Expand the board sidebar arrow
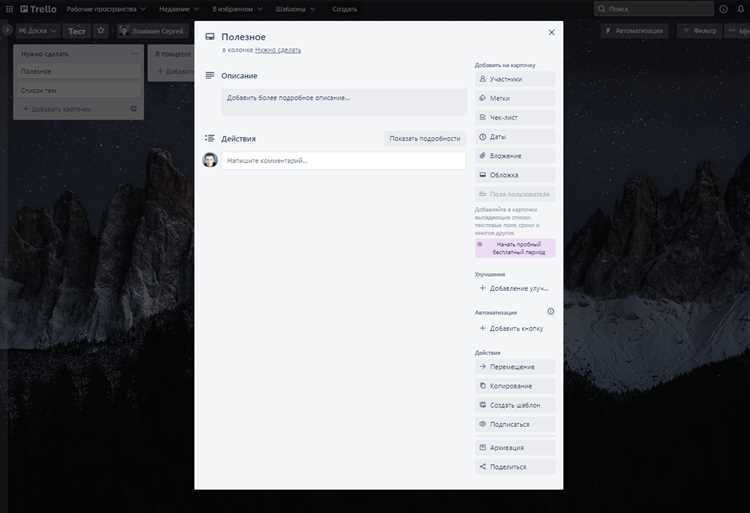750x513 pixels. pos(7,30)
